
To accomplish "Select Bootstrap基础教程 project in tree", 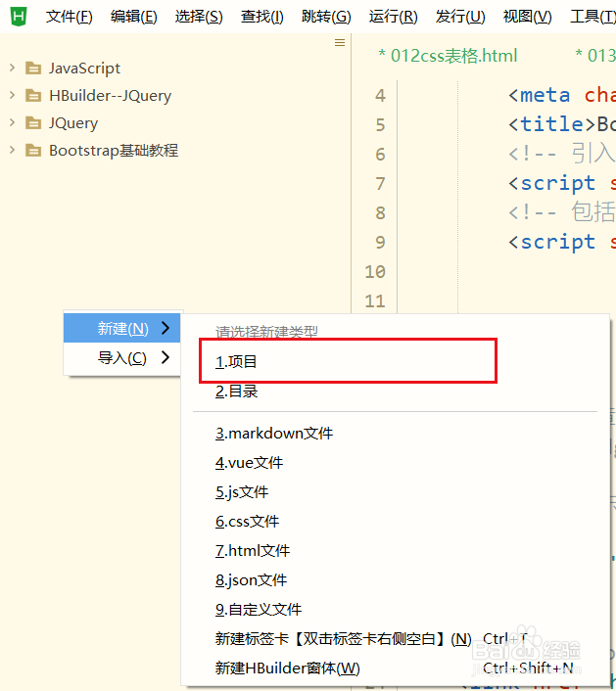I will 114,151.
